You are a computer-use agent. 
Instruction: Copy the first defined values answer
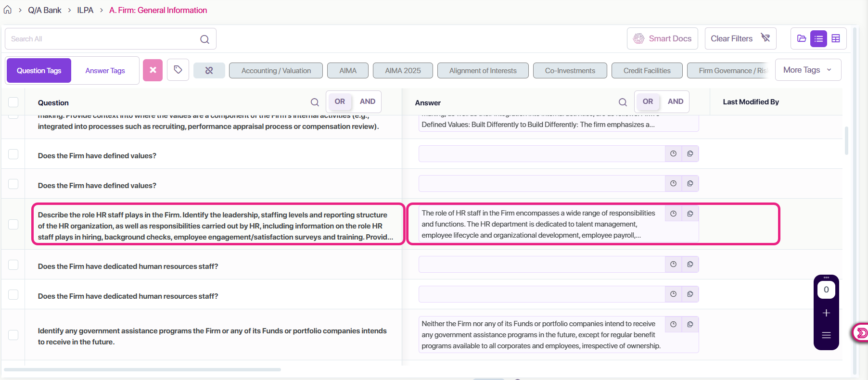690,153
